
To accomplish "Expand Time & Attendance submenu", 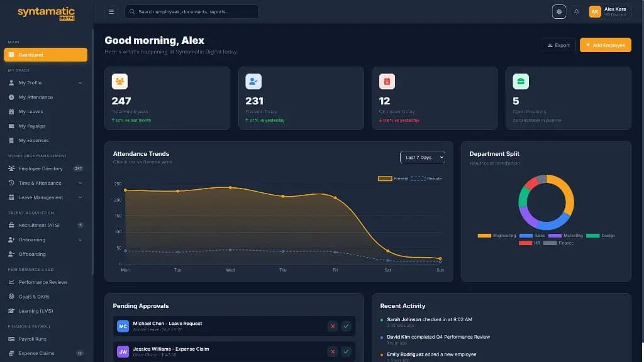I will [x=80, y=183].
